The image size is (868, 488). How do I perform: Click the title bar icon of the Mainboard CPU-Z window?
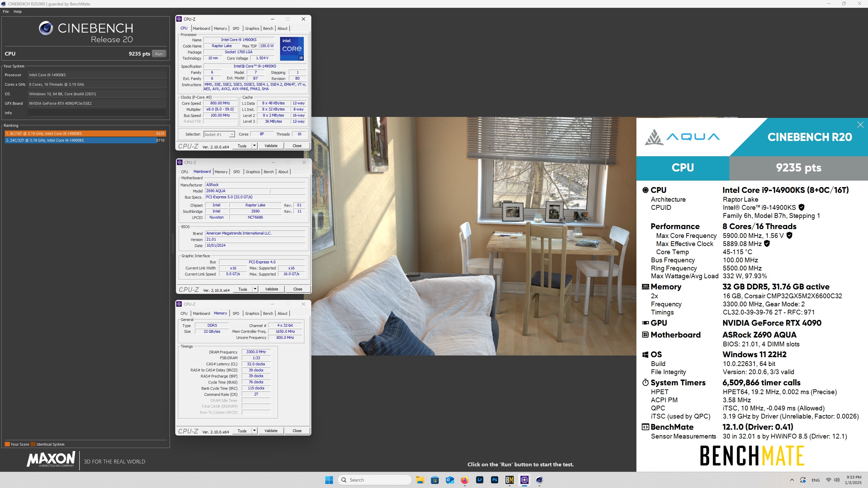[x=180, y=162]
